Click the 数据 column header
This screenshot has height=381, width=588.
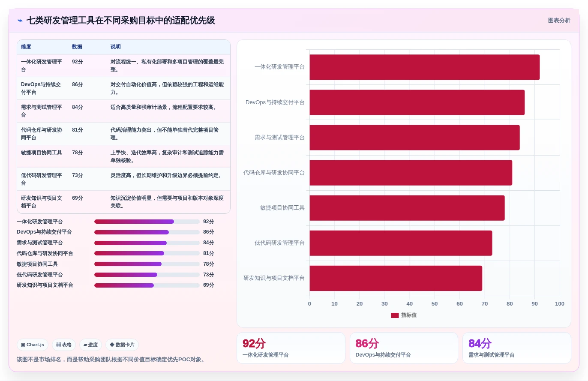point(77,47)
